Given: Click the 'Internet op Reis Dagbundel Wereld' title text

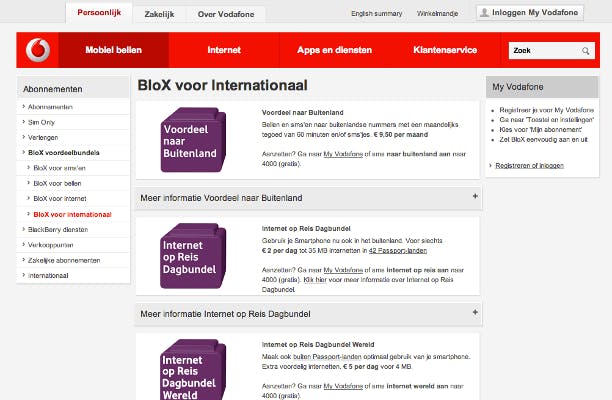Looking at the screenshot, I should (318, 345).
